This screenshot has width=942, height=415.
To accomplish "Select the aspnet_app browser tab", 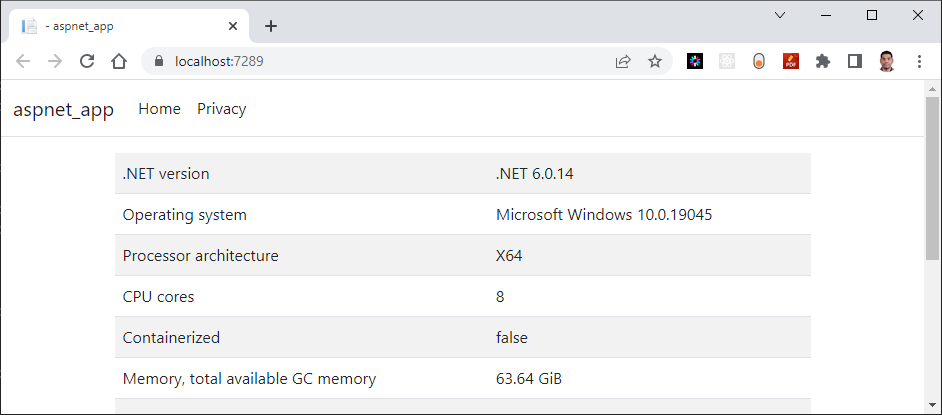I will click(129, 26).
